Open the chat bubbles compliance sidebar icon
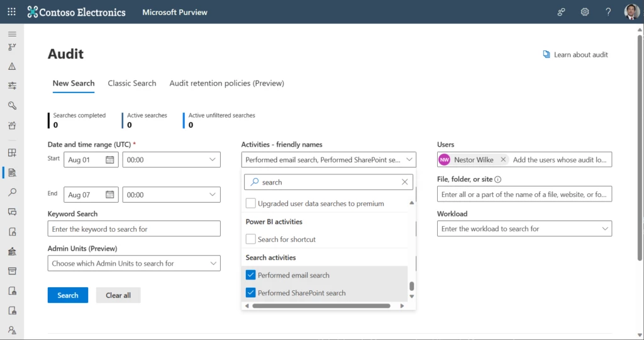644x340 pixels. 12,212
